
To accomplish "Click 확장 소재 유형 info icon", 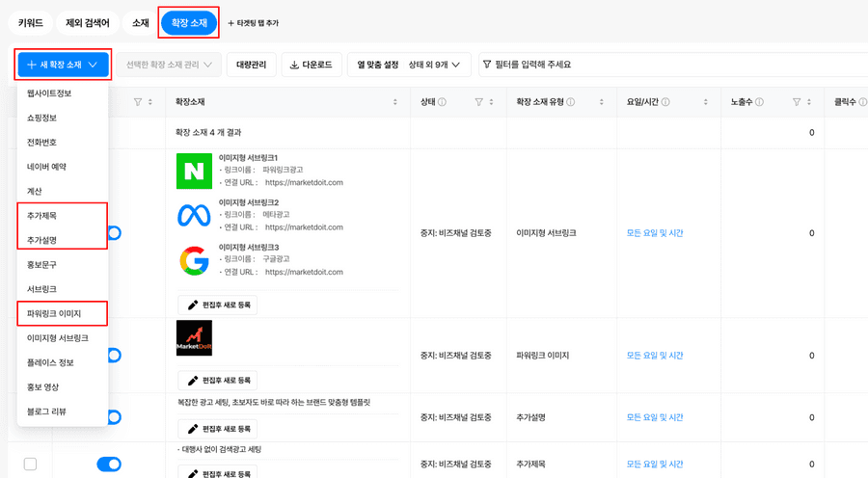I will point(571,102).
